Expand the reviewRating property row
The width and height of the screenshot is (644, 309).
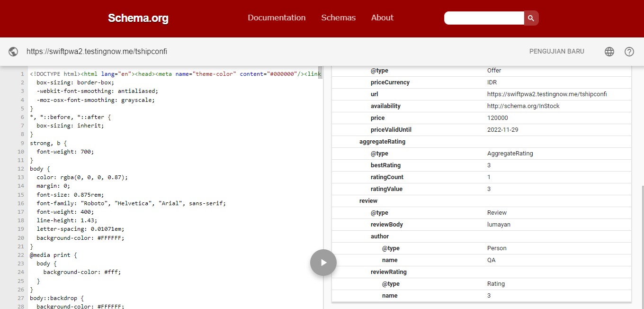[389, 272]
